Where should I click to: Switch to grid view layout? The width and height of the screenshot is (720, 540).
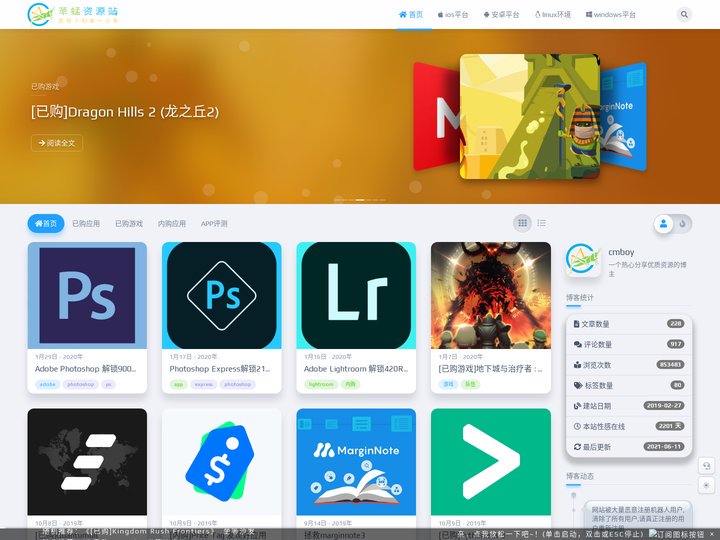(523, 223)
